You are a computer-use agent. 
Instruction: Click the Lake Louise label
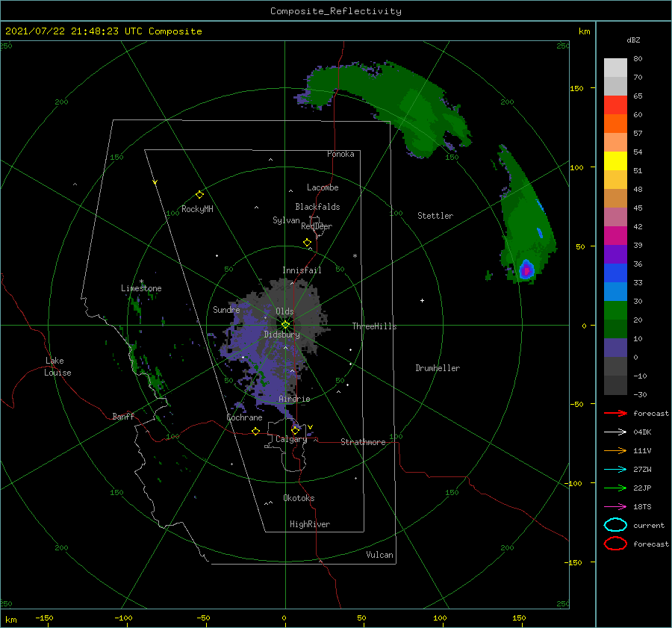coord(57,367)
